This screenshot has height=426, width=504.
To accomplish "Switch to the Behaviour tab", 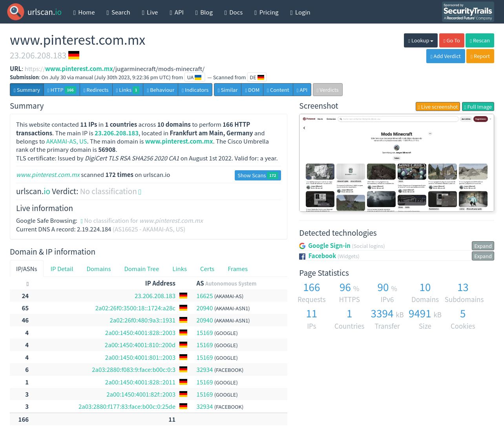I will 161,90.
